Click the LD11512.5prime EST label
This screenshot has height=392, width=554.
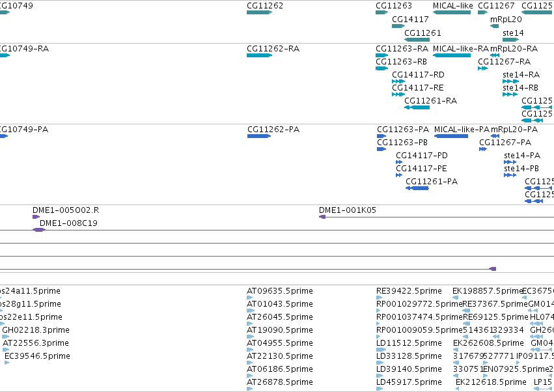pyautogui.click(x=409, y=343)
